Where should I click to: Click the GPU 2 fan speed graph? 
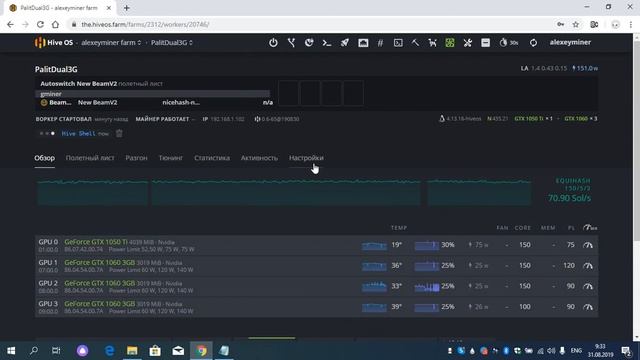coord(427,287)
